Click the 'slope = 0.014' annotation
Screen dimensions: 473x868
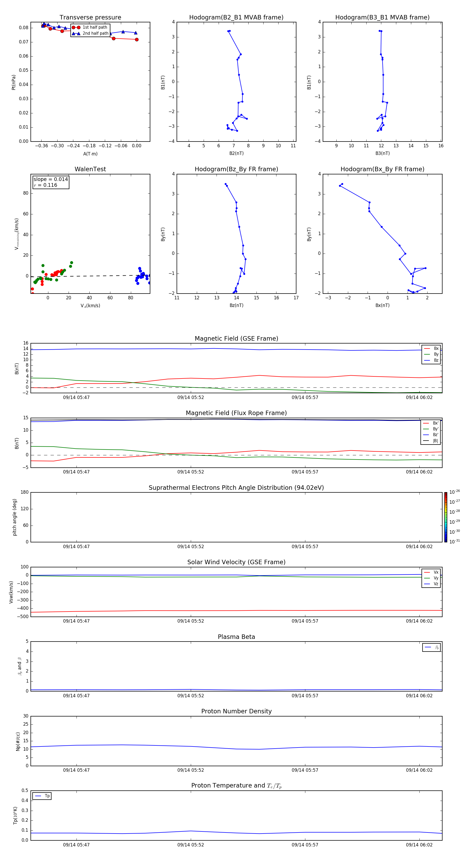[50, 179]
